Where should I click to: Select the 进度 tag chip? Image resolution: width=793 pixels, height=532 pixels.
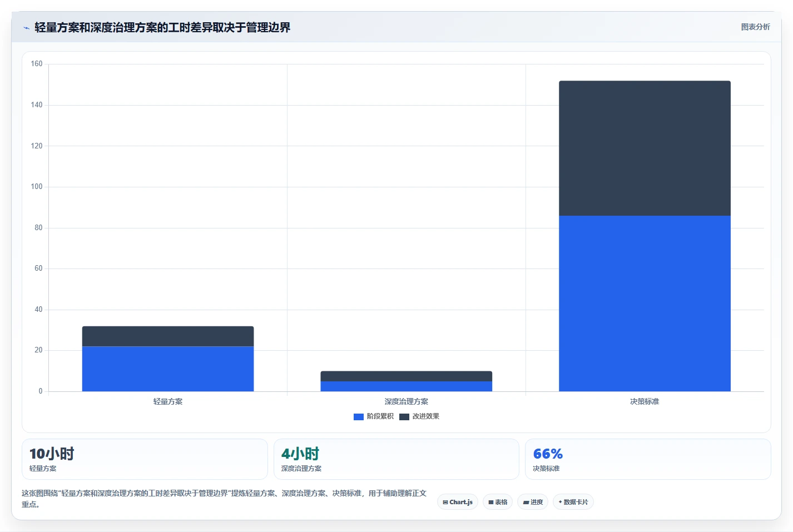point(533,502)
